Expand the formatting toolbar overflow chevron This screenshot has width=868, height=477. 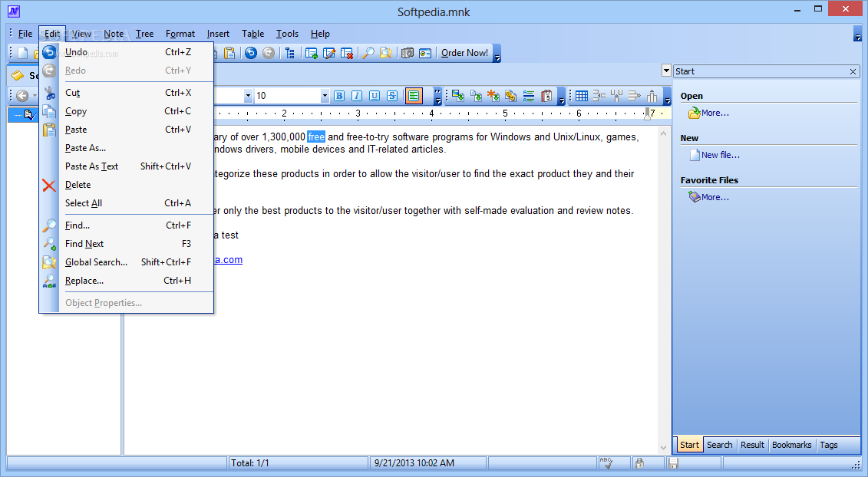(438, 96)
